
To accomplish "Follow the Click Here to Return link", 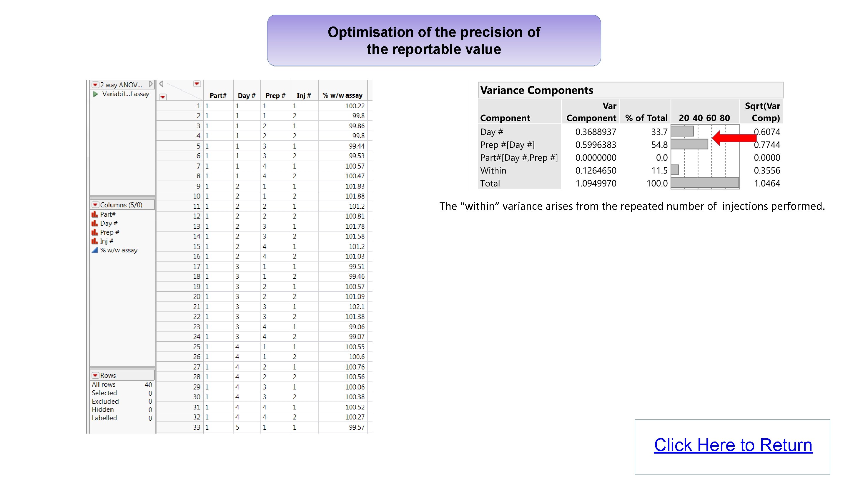I will [733, 445].
